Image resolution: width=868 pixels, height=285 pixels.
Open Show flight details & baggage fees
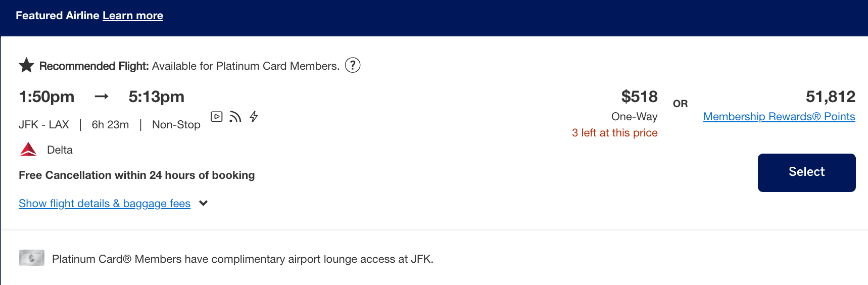105,203
